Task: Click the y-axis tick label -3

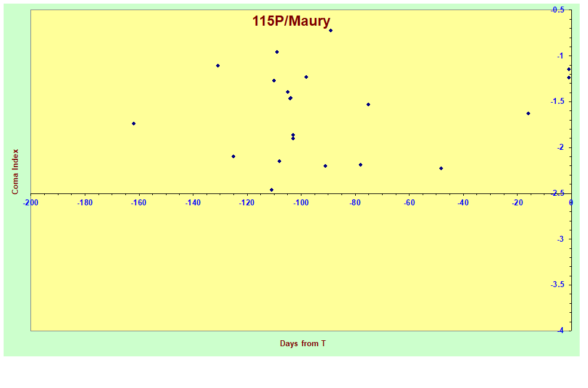Action: tap(561, 239)
